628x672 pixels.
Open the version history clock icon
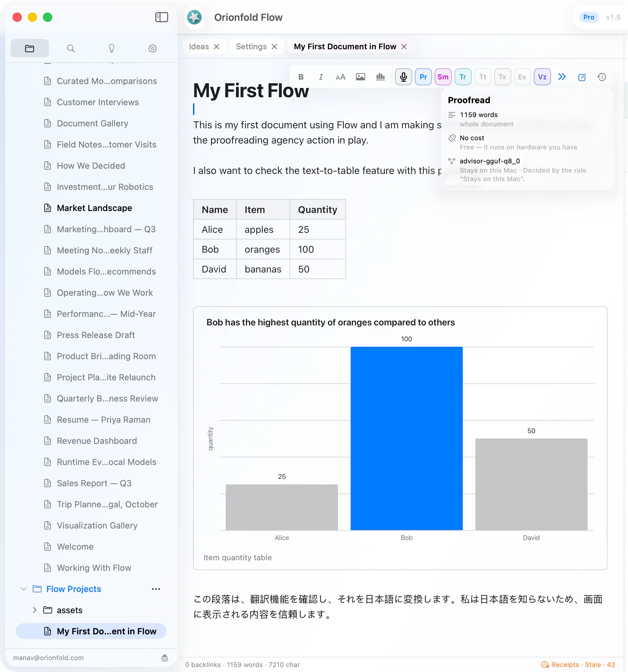point(602,77)
